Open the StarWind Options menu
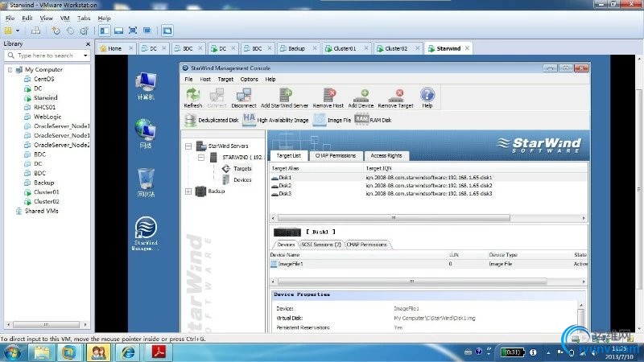This screenshot has height=362, width=644. click(x=249, y=79)
